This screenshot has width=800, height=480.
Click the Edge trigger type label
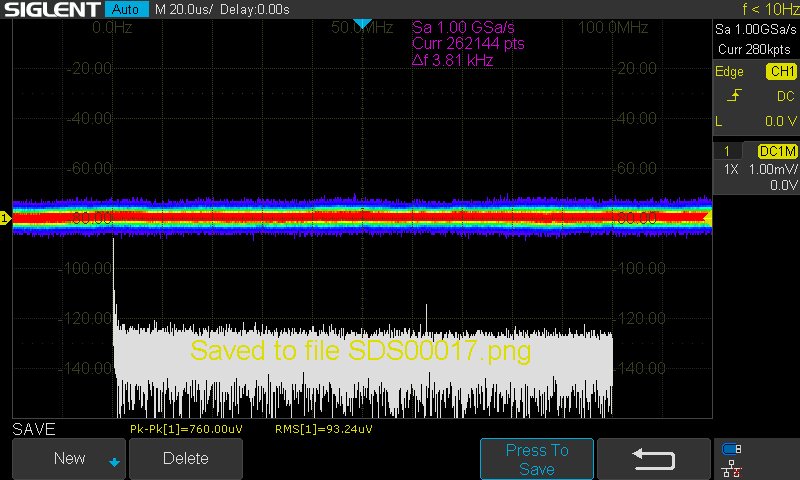pos(729,72)
